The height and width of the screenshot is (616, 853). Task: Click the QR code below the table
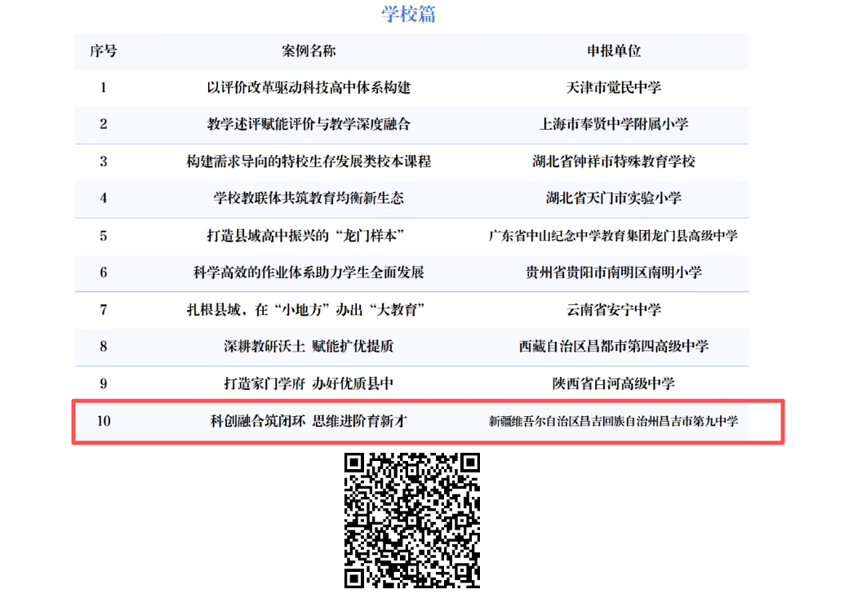pos(411,519)
